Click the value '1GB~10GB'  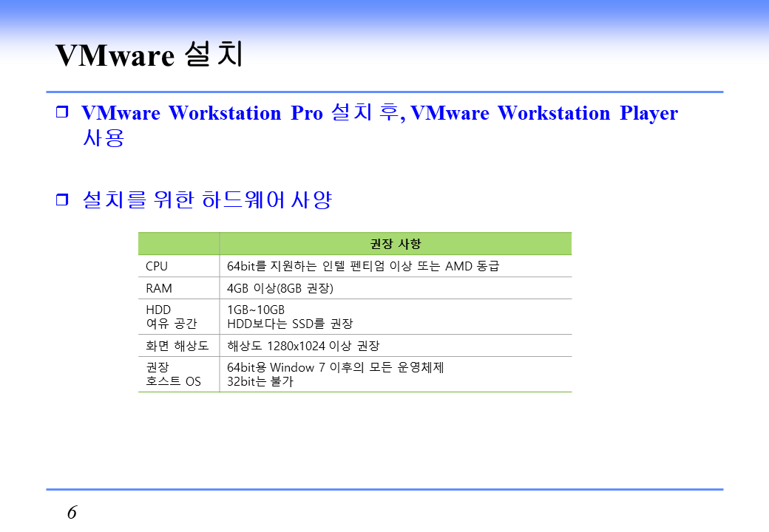pos(256,310)
